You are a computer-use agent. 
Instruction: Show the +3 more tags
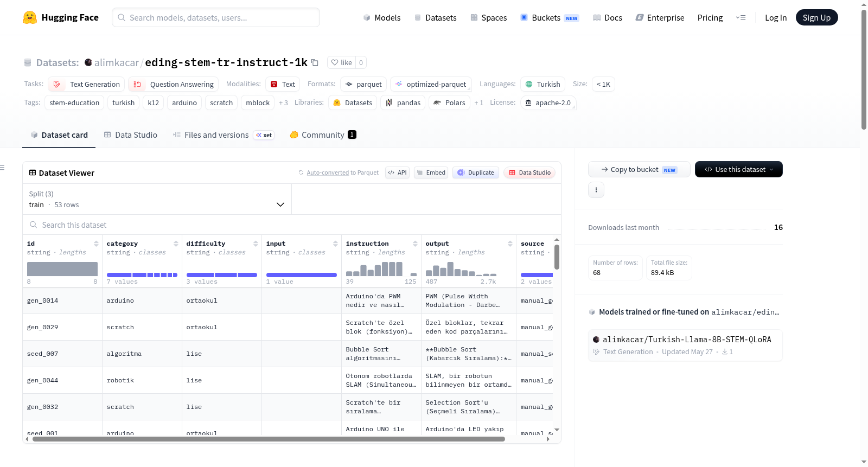(x=283, y=103)
